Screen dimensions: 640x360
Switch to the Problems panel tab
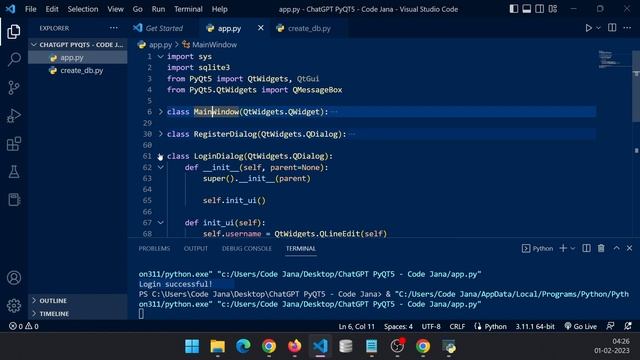[154, 249]
